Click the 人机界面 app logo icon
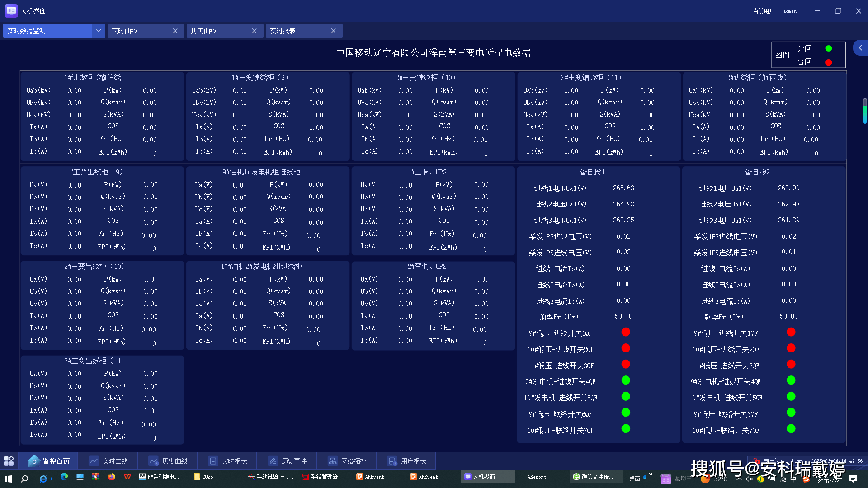The height and width of the screenshot is (488, 868). pos(11,11)
